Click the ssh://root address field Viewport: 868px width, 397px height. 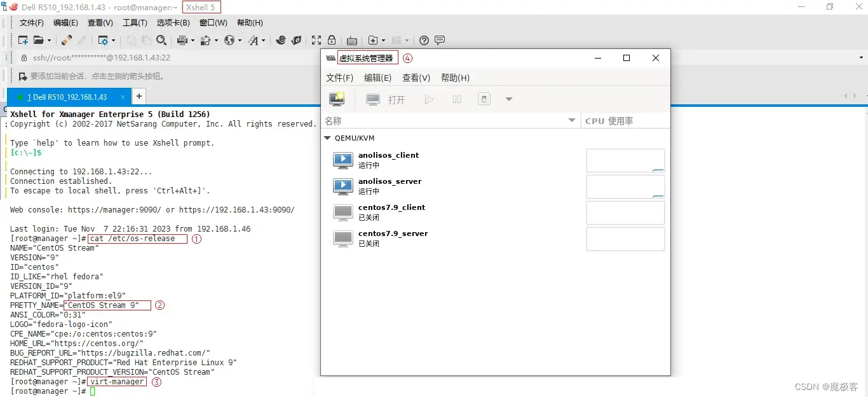tap(102, 58)
